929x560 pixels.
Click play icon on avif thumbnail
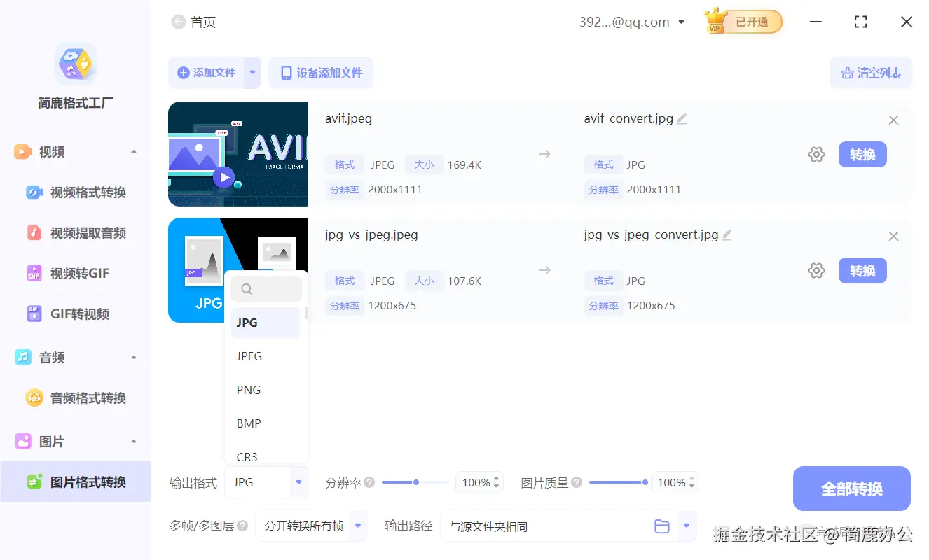pos(224,177)
